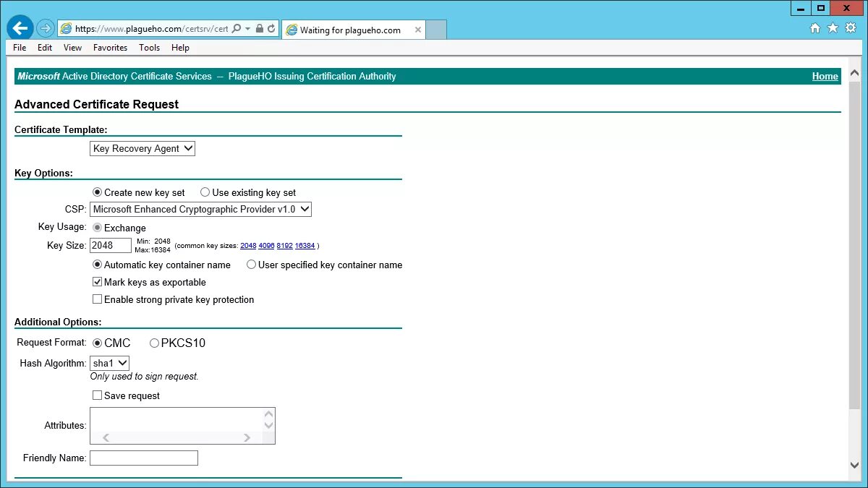Minimize the Internet Explorer window
This screenshot has width=868, height=488.
(x=800, y=8)
